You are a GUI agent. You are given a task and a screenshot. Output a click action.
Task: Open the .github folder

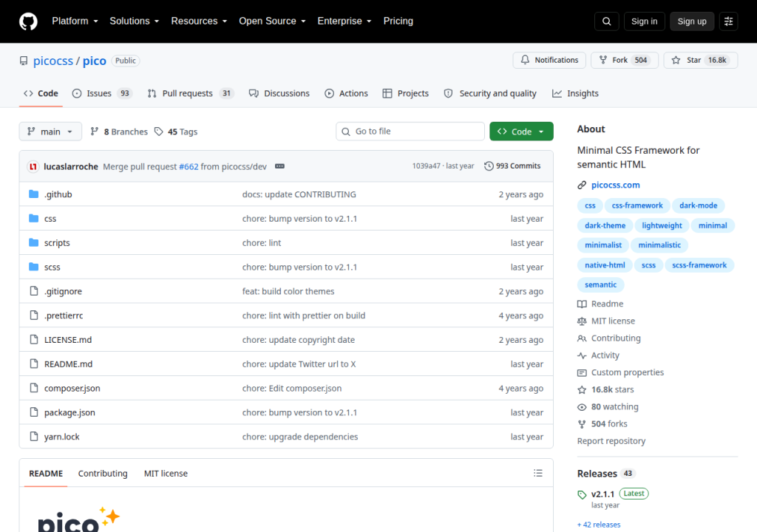[58, 194]
